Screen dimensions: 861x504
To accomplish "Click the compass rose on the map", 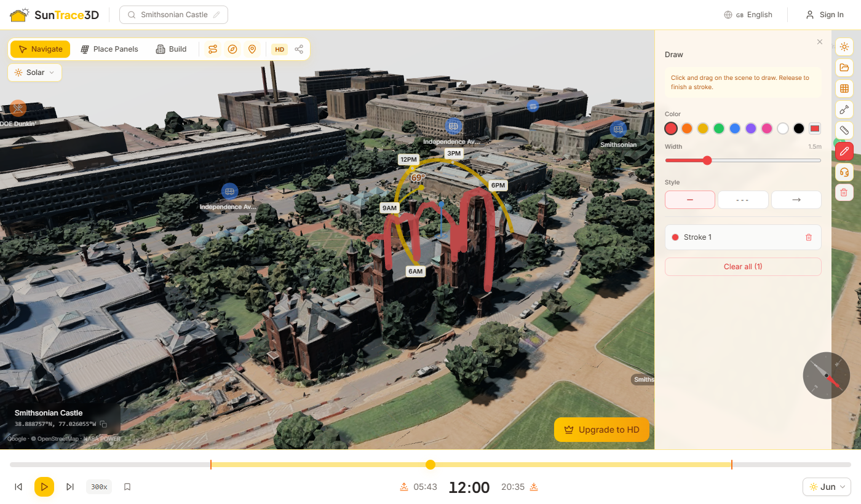I will pyautogui.click(x=827, y=376).
